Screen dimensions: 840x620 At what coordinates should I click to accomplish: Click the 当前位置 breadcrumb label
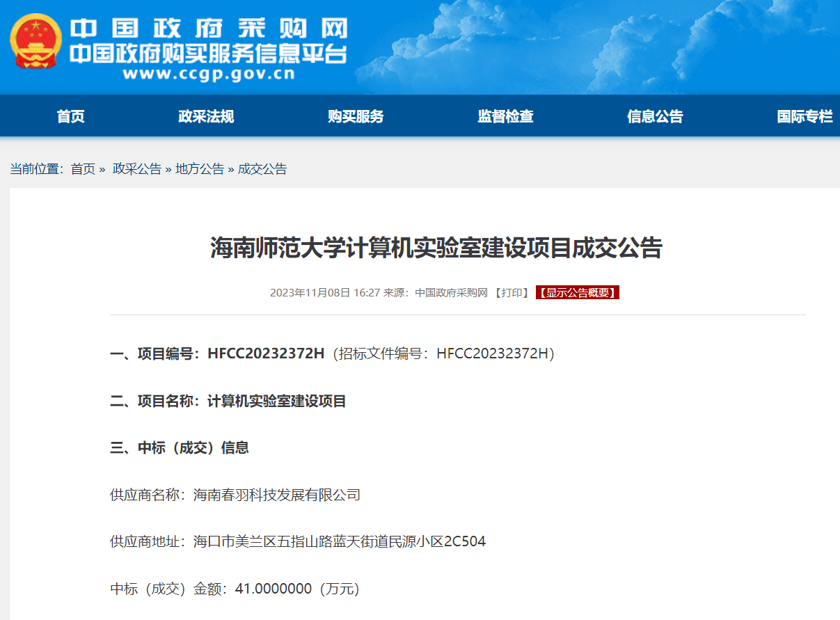tap(37, 169)
